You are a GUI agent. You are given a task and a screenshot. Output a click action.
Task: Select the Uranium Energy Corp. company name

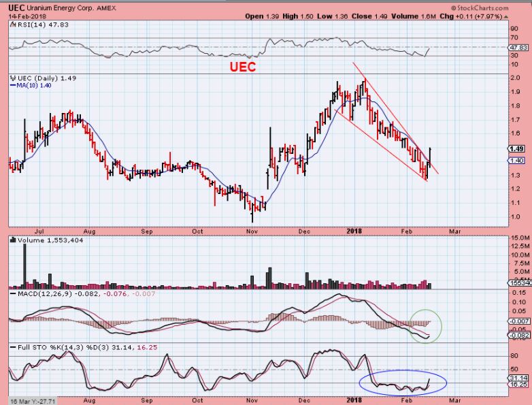pos(61,7)
